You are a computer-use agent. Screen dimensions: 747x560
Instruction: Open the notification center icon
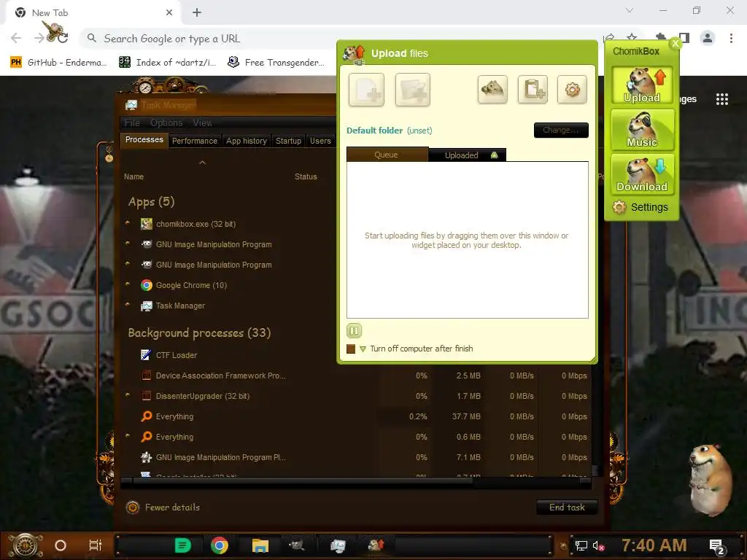tap(717, 547)
